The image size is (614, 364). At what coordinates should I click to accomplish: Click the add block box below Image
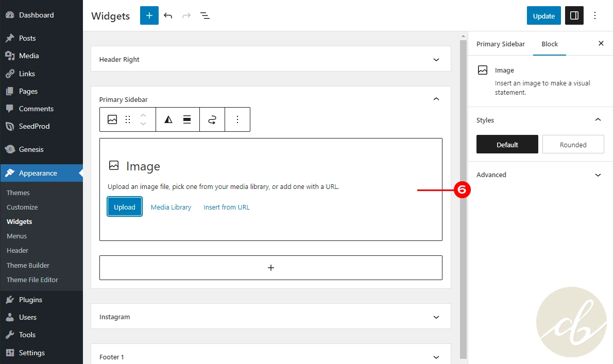(270, 268)
